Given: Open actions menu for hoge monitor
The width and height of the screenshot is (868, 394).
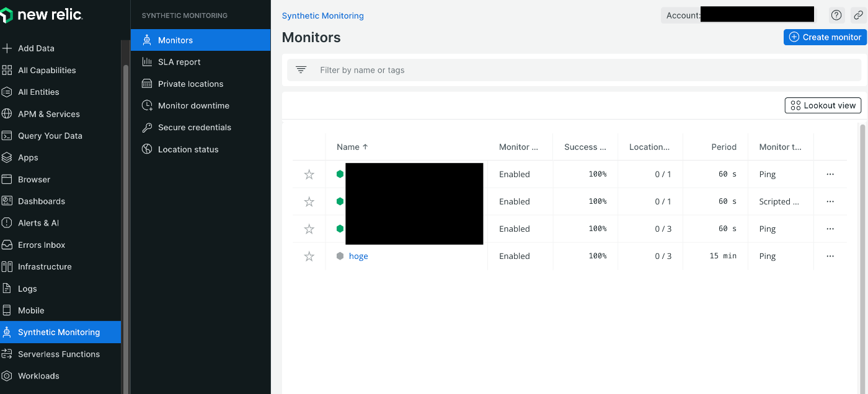Looking at the screenshot, I should click(830, 256).
